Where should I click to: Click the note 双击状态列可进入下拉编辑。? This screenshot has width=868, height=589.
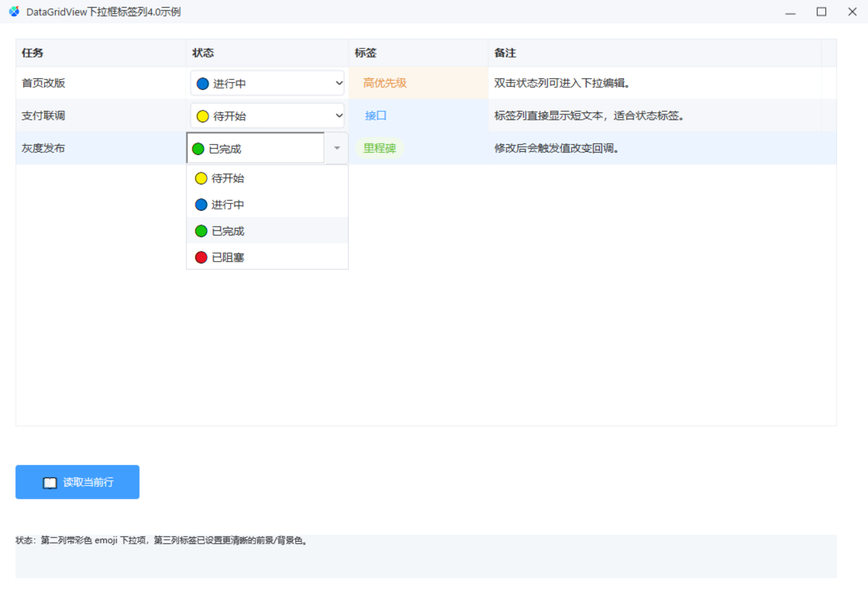click(x=562, y=83)
